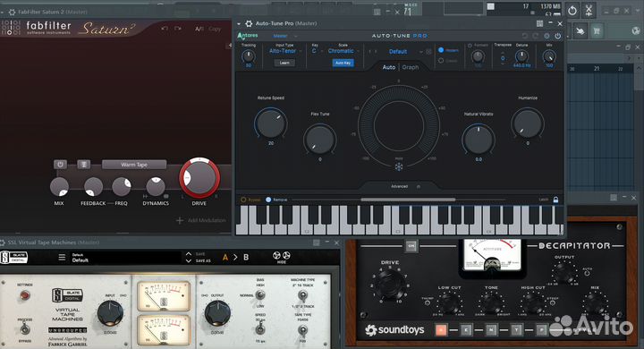Select Classic mode radio button in Auto-Tune

click(441, 61)
